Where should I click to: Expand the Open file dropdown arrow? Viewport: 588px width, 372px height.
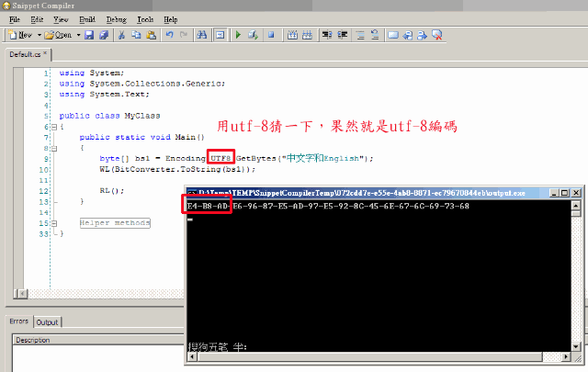[78, 35]
